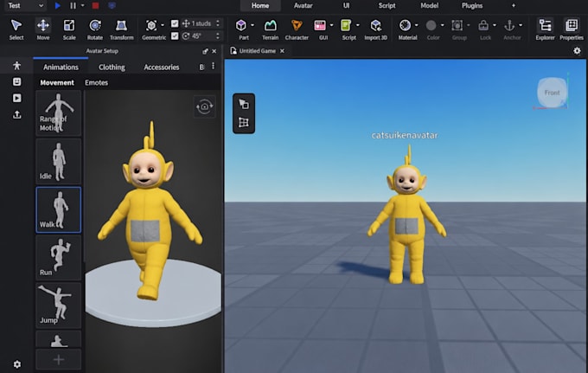Open viewport settings gear at top right
Viewport: 588px width, 373px height.
577,51
